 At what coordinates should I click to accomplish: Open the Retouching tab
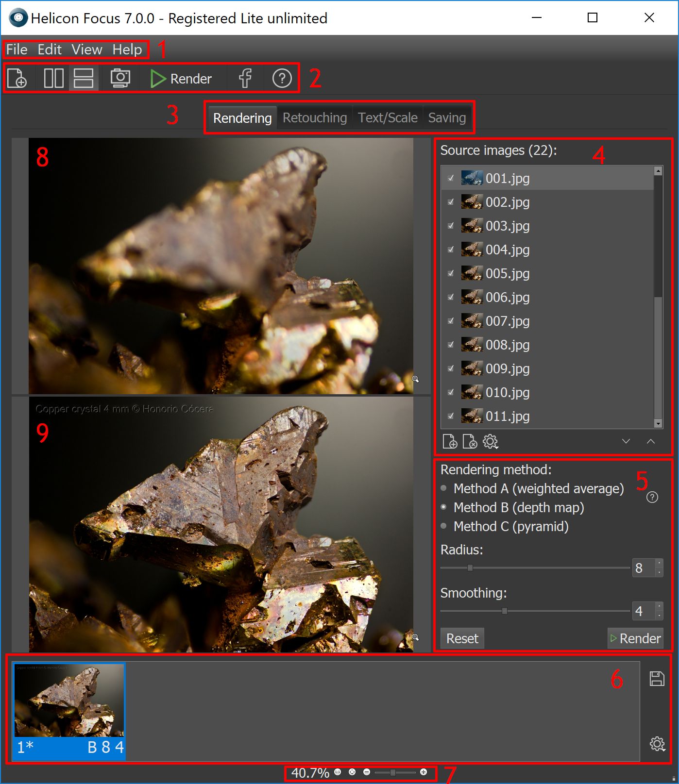[315, 118]
